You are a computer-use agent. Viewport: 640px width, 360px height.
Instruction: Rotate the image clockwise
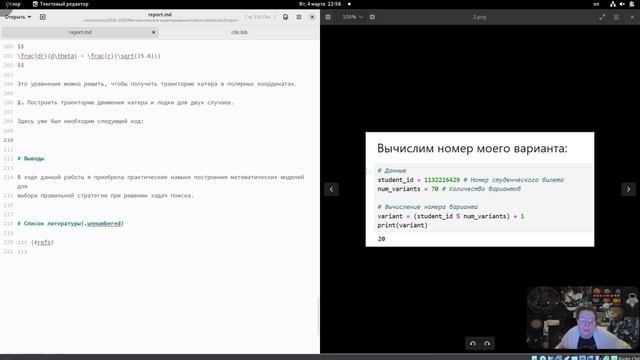487,343
